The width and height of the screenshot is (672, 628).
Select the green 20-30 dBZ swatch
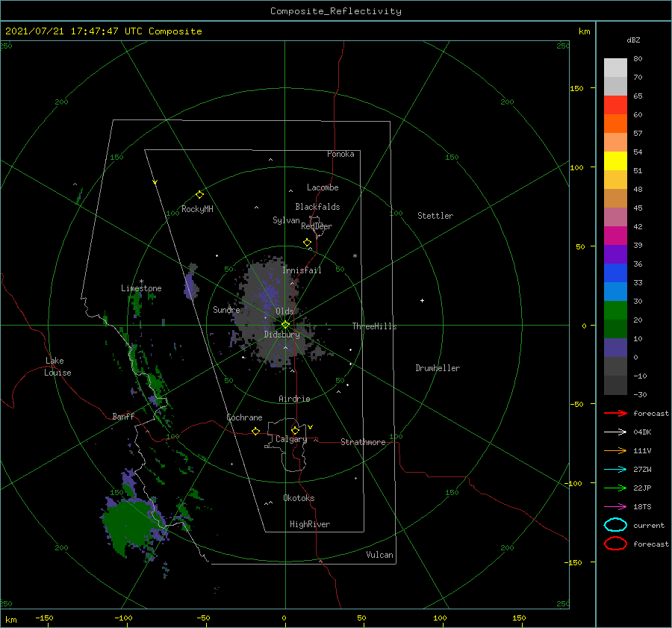[x=615, y=311]
